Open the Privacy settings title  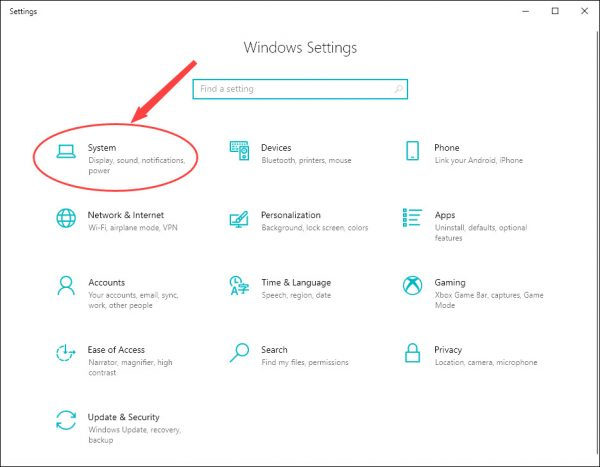point(448,350)
